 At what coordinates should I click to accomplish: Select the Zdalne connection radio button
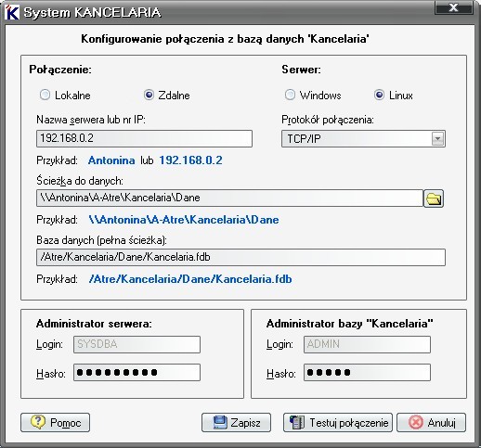pyautogui.click(x=149, y=95)
